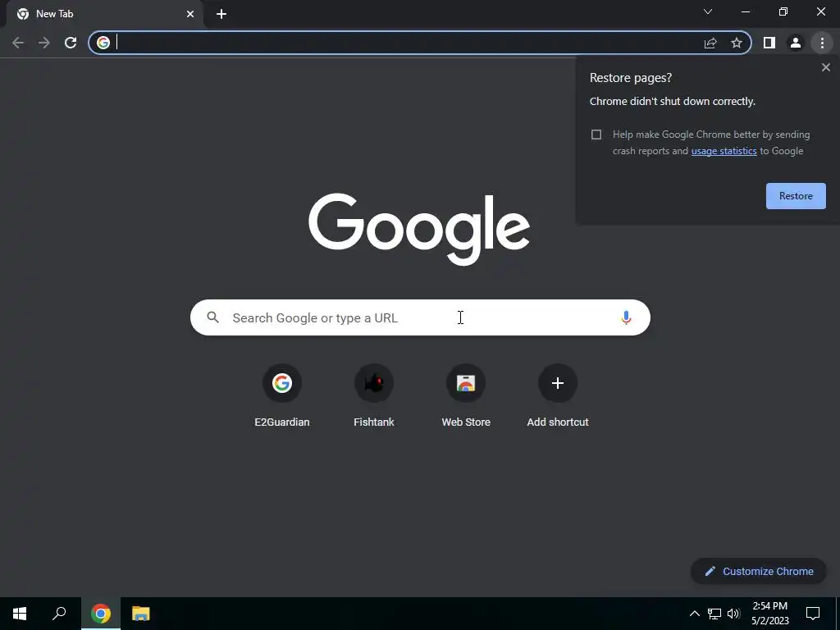Select the New Tab tab
The image size is (840, 630).
(105, 14)
